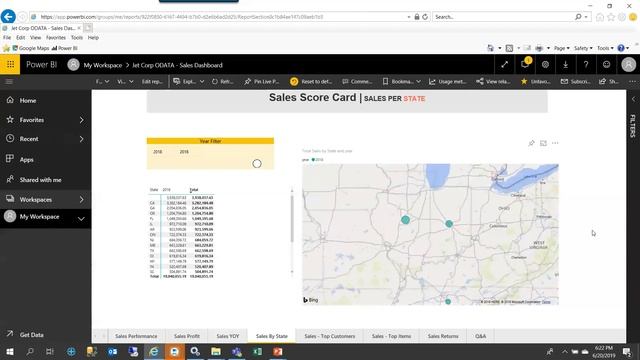The width and height of the screenshot is (640, 360).
Task: Click Unfavorite star in toolbar
Action: 536,82
